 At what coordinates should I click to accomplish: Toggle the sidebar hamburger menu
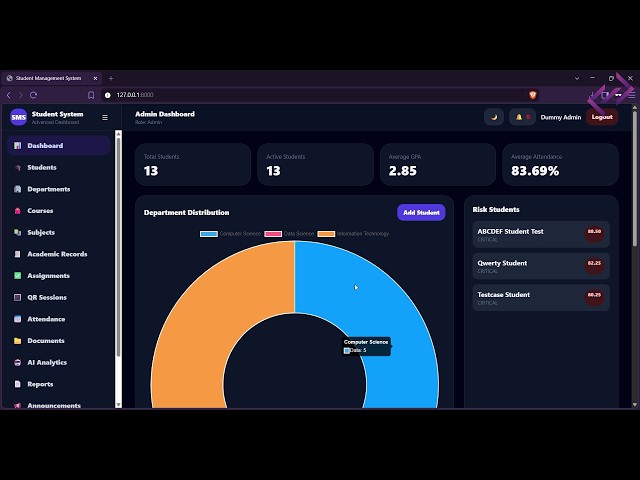point(105,118)
